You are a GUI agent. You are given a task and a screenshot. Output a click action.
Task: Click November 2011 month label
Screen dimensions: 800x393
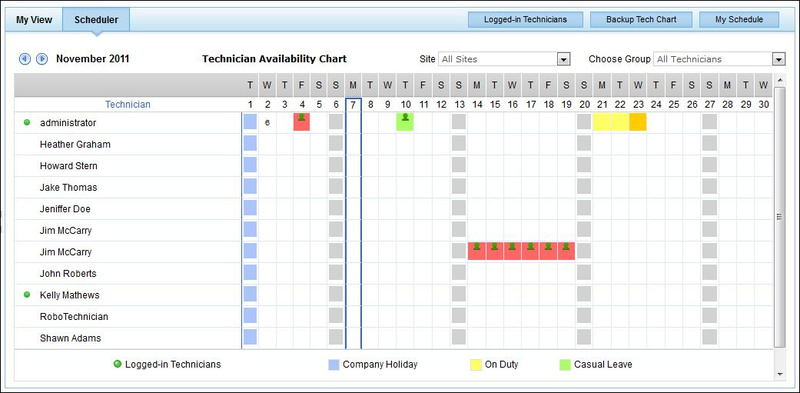click(92, 59)
